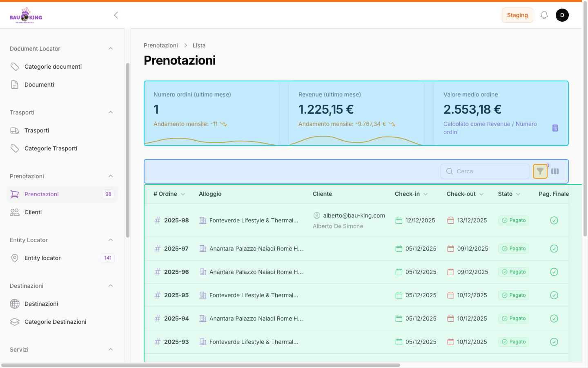Toggle table columns with the columns icon
This screenshot has width=588, height=368.
click(555, 171)
